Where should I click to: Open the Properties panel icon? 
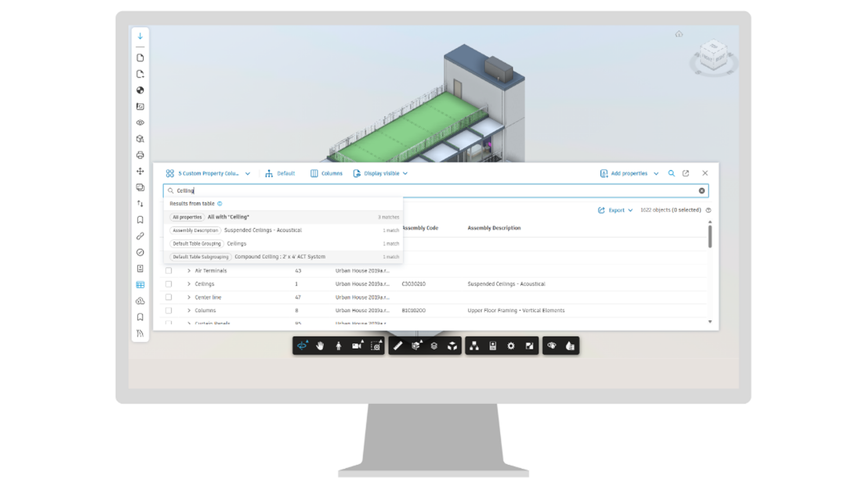pos(493,346)
